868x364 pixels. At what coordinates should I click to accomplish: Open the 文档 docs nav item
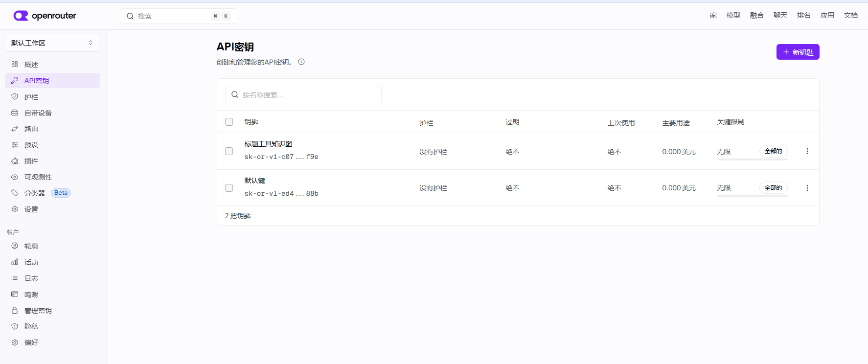coord(851,16)
